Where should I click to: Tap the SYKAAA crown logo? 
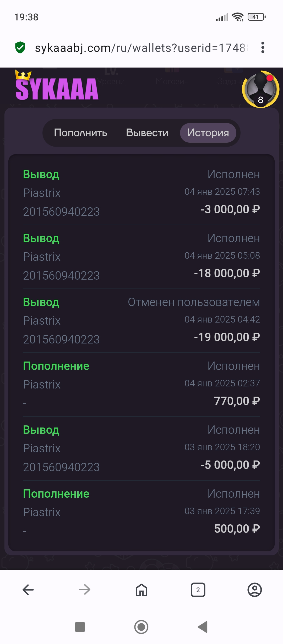coord(57,86)
